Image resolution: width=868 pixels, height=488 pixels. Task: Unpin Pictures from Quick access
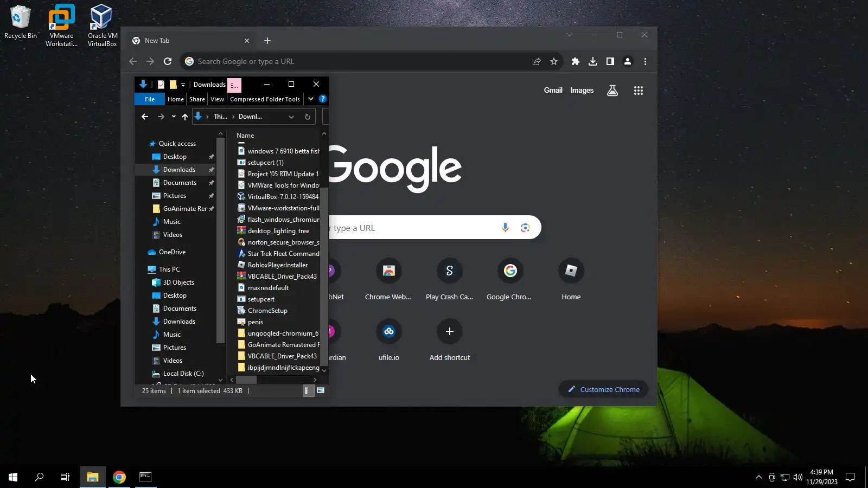(x=211, y=196)
